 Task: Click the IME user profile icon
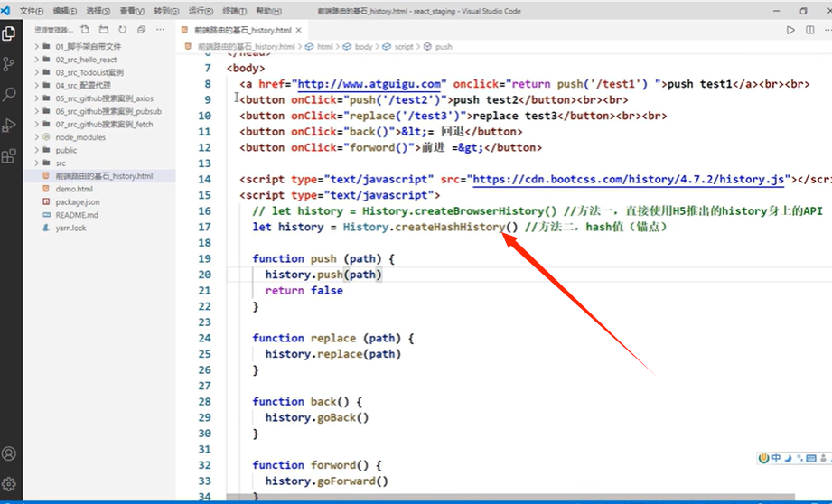823,458
